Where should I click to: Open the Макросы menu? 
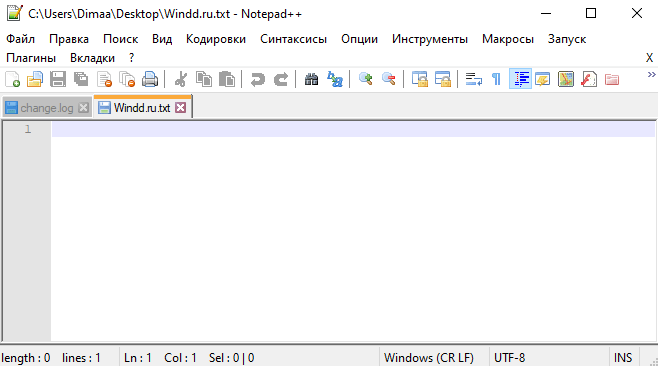point(508,39)
